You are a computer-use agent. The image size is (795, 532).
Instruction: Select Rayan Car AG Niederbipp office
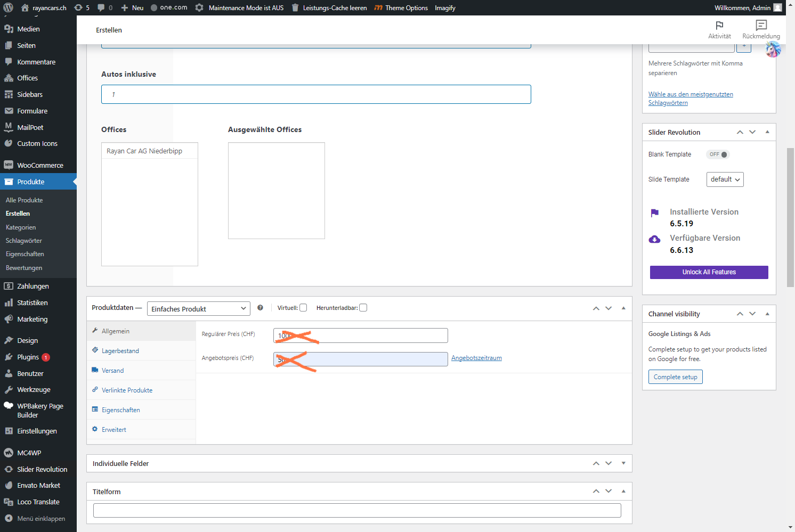[150, 151]
